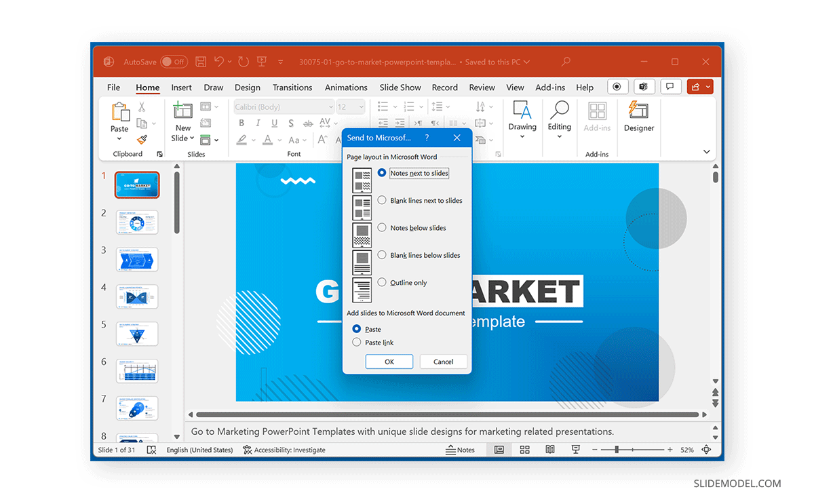Open the Format Painter brush tool
This screenshot has height=504, width=814.
[142, 140]
